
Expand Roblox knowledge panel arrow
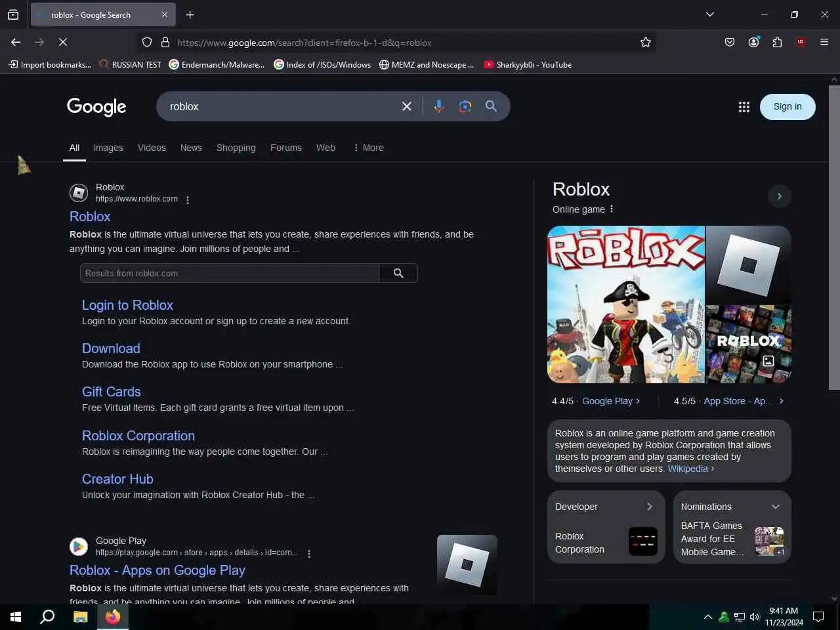coord(779,196)
